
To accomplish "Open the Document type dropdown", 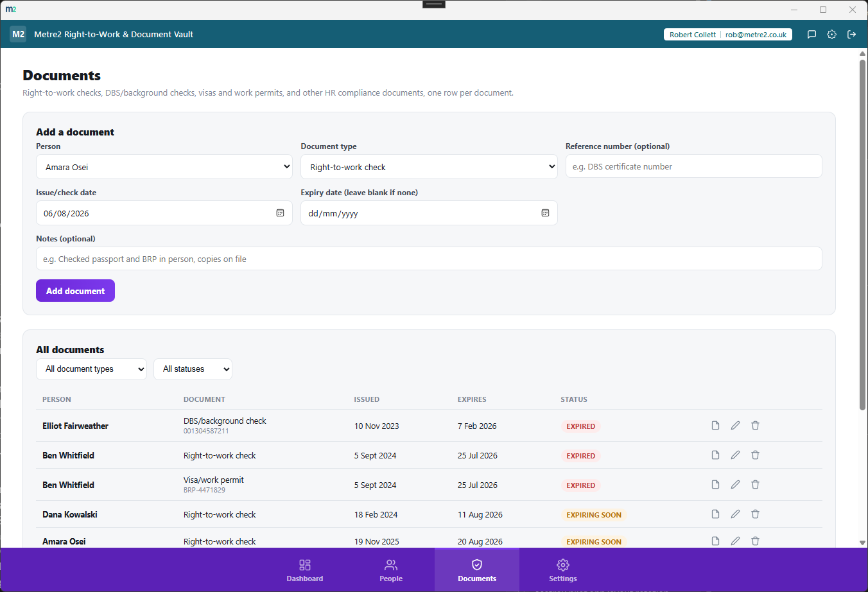I will [x=429, y=167].
